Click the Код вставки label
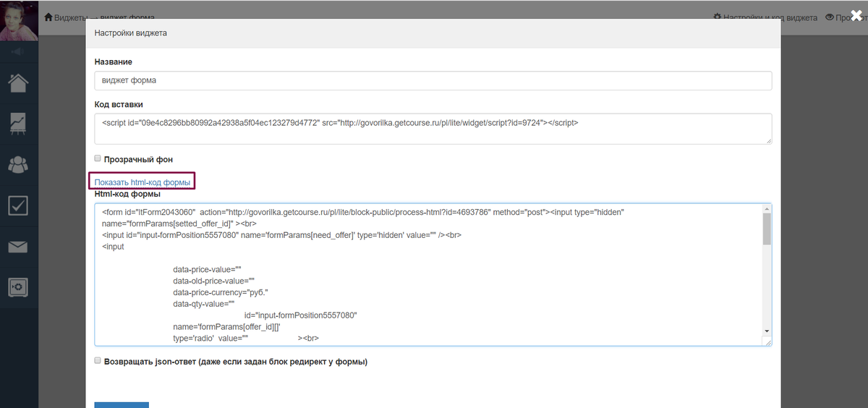The image size is (868, 408). [119, 104]
